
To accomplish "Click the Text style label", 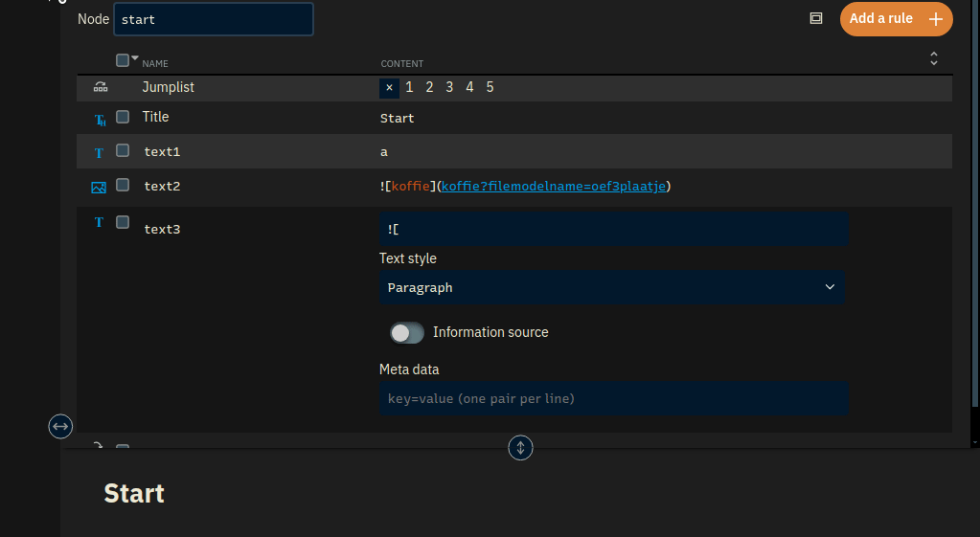I will [408, 258].
